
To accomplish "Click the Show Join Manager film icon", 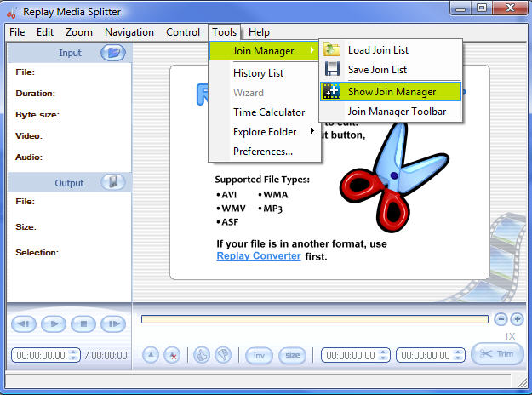I will [331, 91].
